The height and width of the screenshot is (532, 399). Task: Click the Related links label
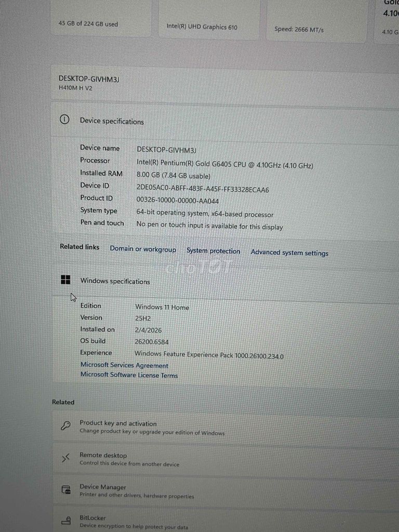pyautogui.click(x=79, y=247)
